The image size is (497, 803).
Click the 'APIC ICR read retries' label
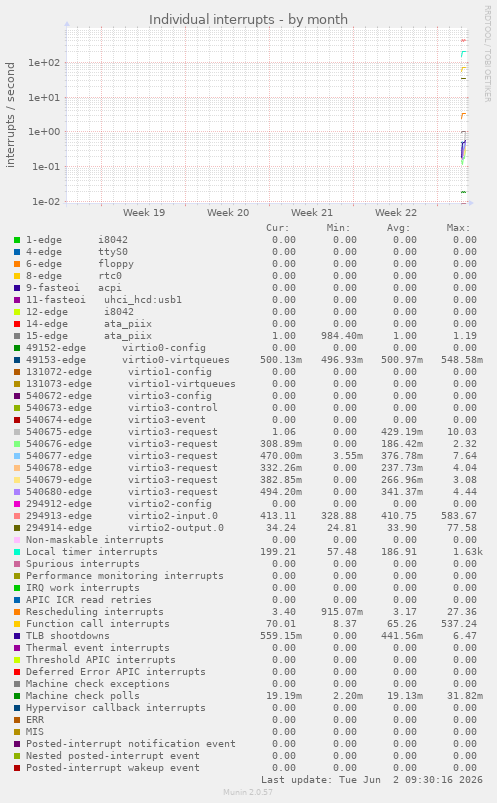click(x=89, y=600)
